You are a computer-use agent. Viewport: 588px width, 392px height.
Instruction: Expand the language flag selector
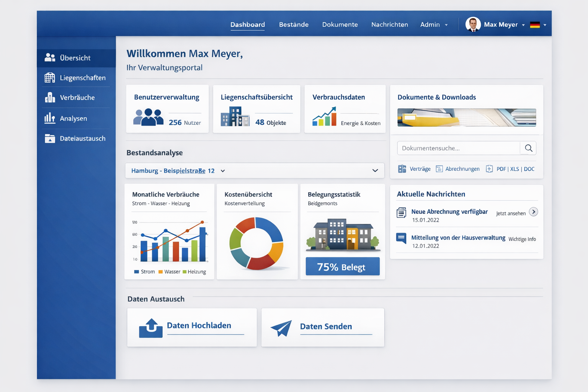(538, 25)
